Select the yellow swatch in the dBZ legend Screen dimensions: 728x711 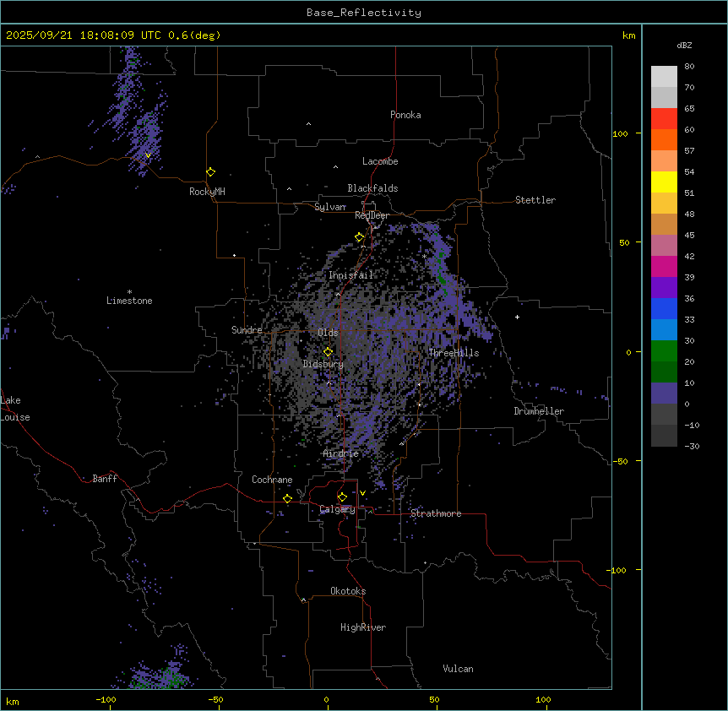click(x=664, y=182)
